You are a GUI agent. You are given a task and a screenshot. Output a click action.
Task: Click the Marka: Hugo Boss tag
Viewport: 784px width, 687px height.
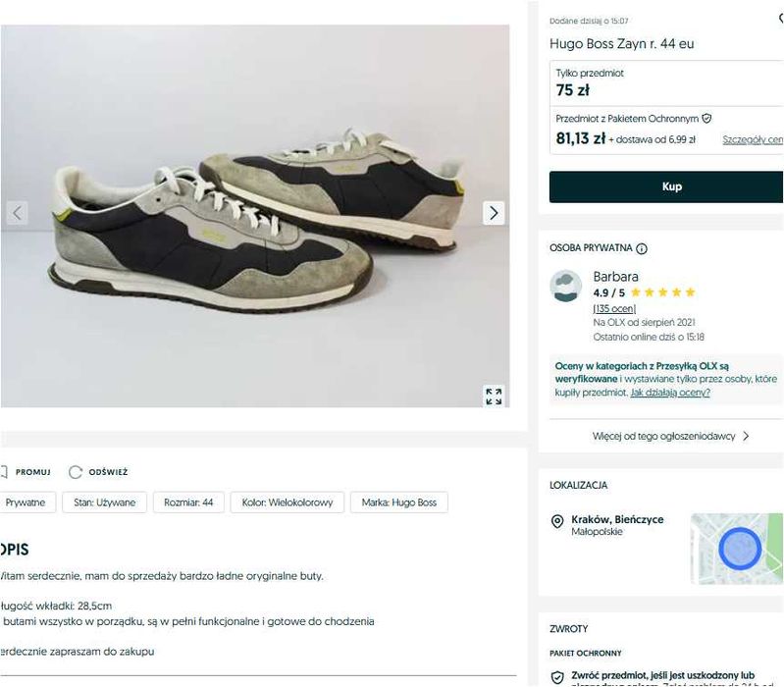coord(398,502)
